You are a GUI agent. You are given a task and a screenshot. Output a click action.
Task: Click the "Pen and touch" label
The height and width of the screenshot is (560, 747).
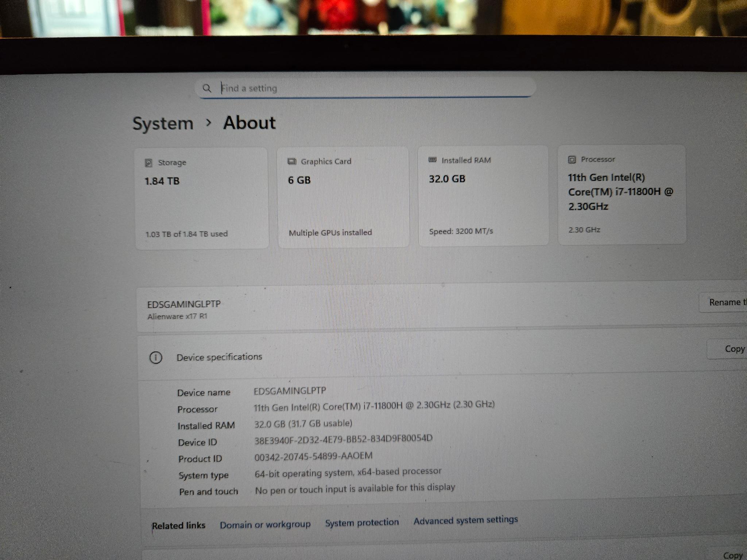pos(208,492)
